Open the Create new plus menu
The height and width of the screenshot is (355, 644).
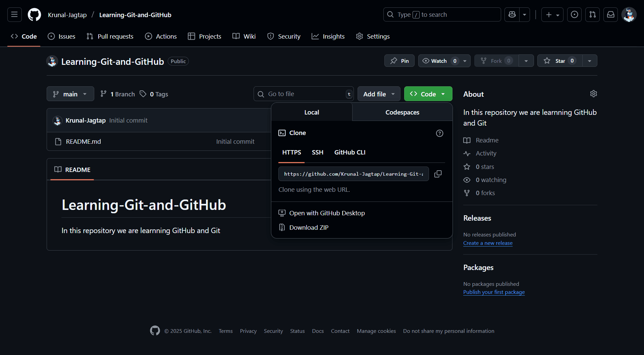[552, 14]
